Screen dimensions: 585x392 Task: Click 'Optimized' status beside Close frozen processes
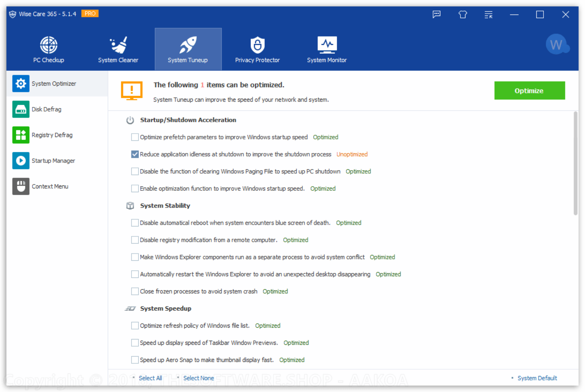pos(275,291)
